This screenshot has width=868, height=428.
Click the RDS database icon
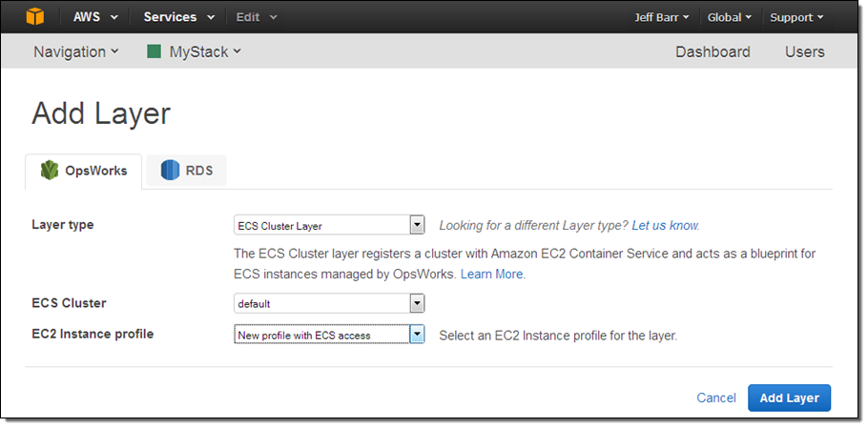(170, 172)
